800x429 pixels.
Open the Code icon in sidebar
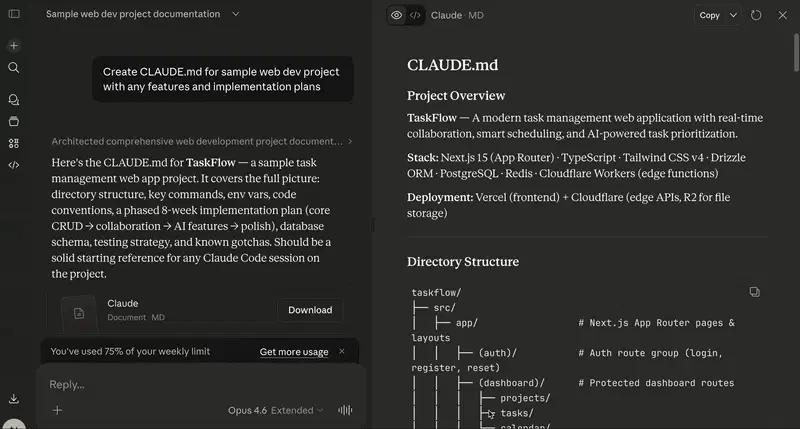(14, 165)
